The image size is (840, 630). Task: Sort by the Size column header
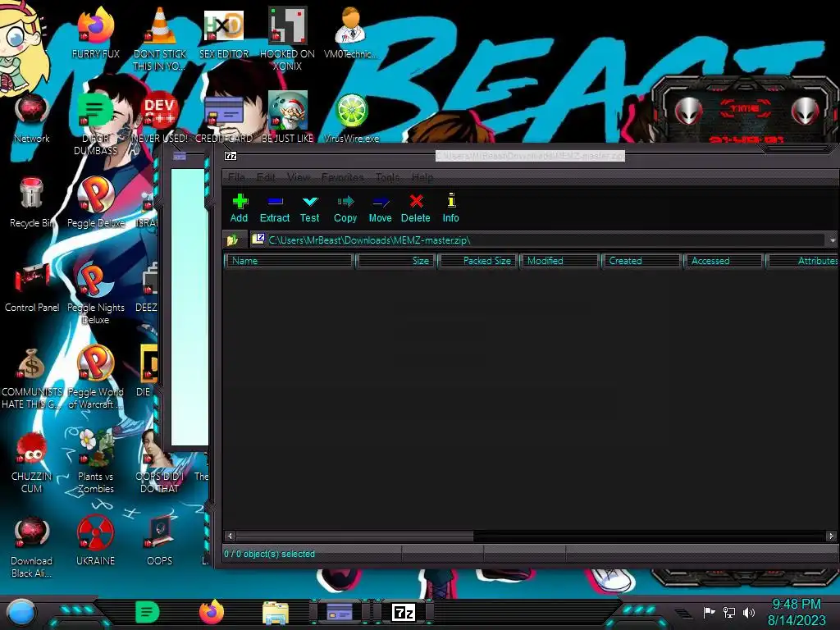pyautogui.click(x=396, y=261)
